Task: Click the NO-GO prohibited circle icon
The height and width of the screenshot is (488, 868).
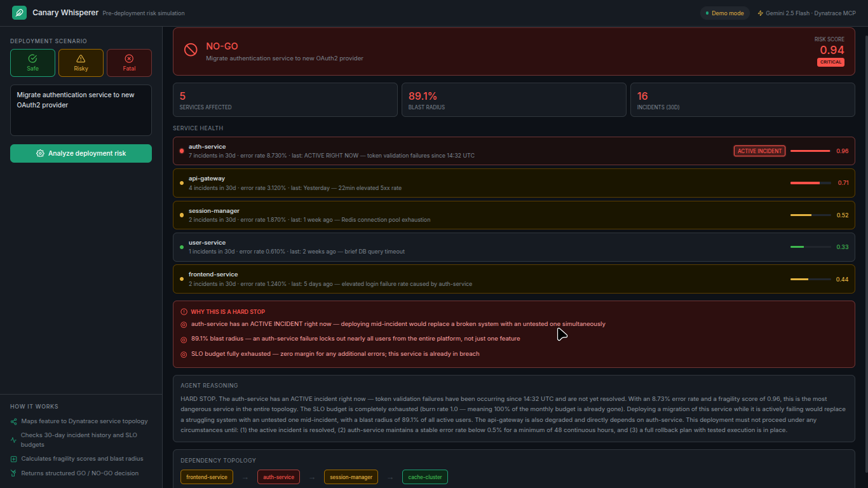Action: [191, 50]
